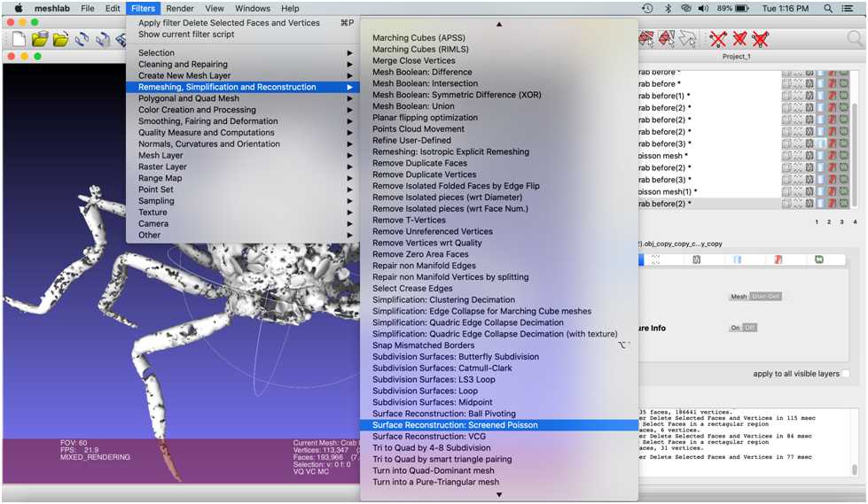Expand the Cleaning and Repairing submenu arrow
The width and height of the screenshot is (868, 504).
[350, 64]
